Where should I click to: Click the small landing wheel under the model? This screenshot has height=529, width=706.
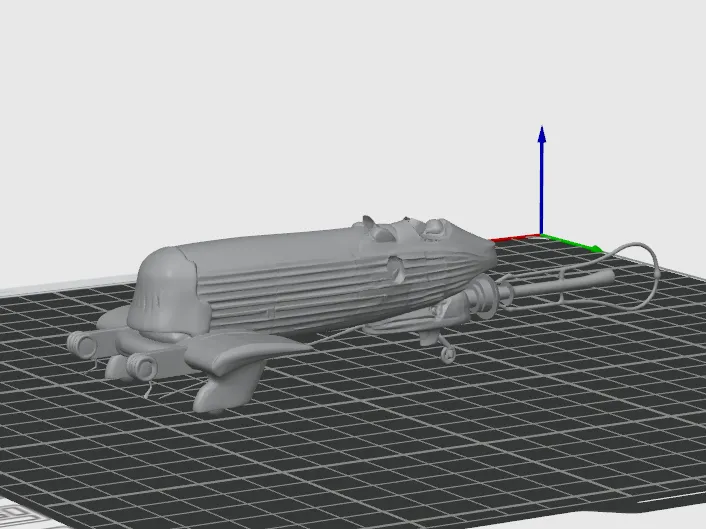pos(448,355)
